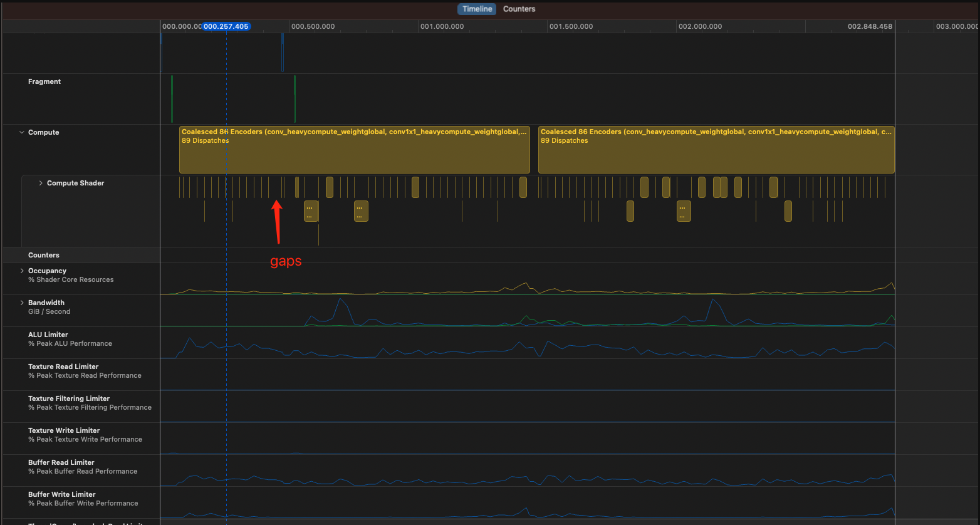Image resolution: width=980 pixels, height=525 pixels.
Task: Select the Fragment track label
Action: pyautogui.click(x=44, y=81)
